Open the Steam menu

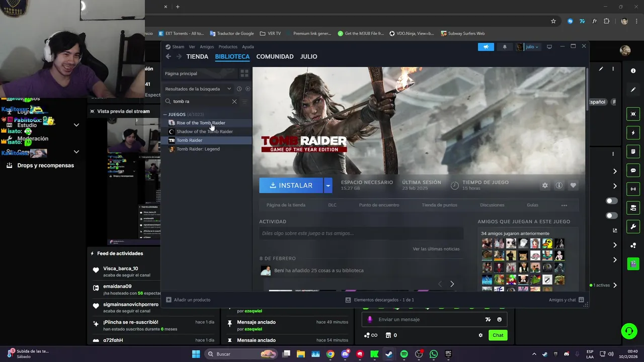178,47
